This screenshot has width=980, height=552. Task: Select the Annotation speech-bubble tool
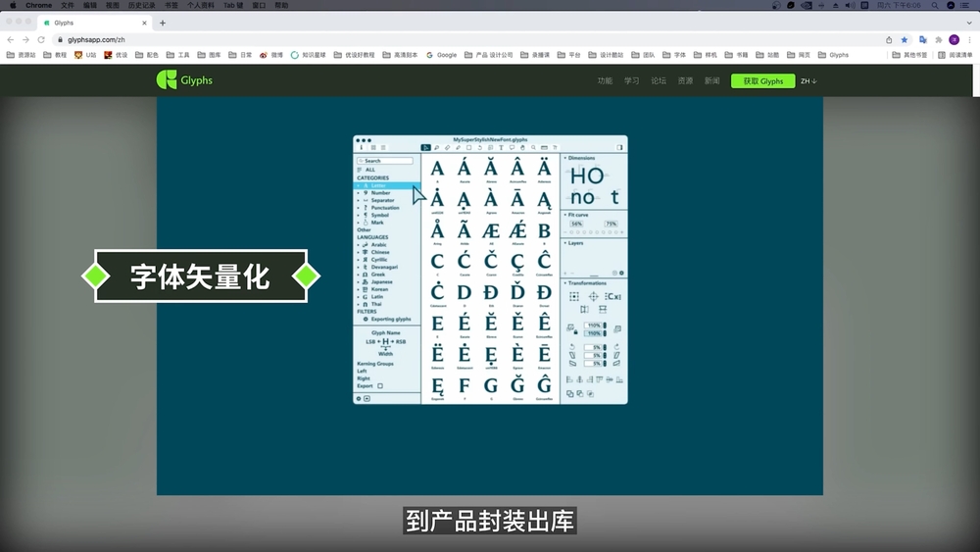point(512,147)
